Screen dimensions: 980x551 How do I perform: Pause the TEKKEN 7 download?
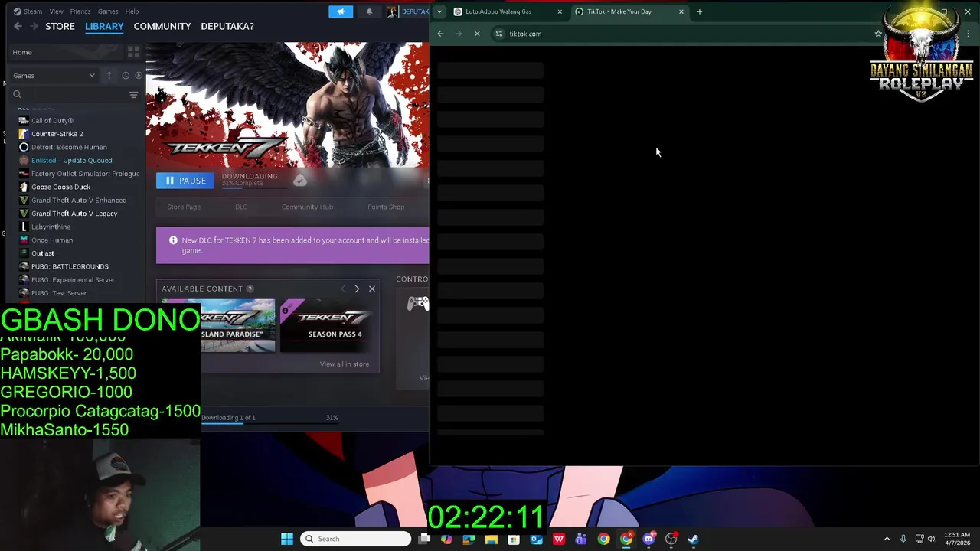[185, 181]
